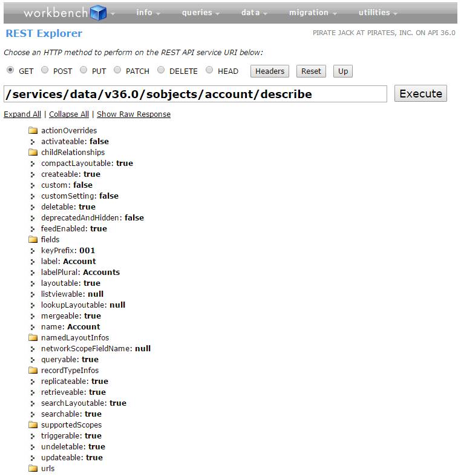Open the recordTypeInfos folder icon
The width and height of the screenshot is (461, 476).
33,371
